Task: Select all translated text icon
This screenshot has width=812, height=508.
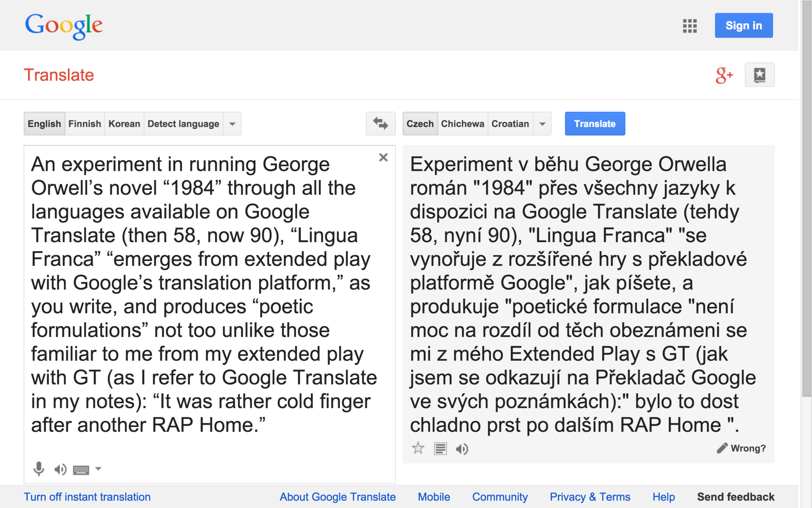Action: click(x=440, y=449)
